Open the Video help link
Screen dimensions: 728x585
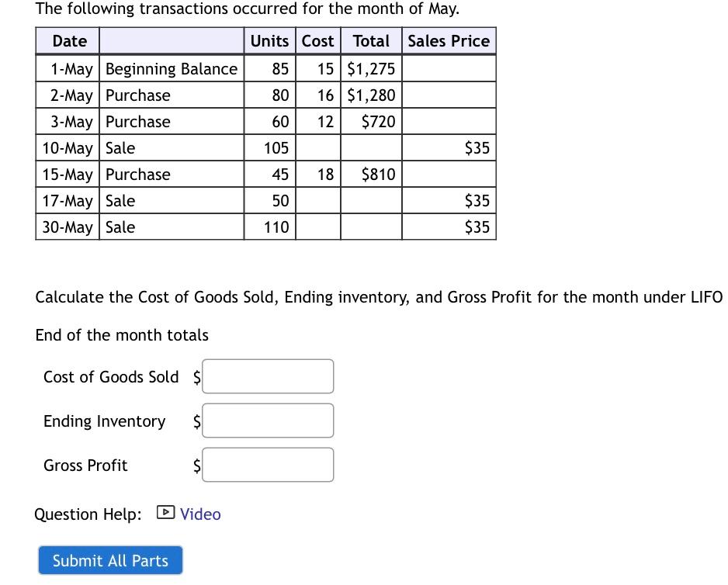pyautogui.click(x=200, y=514)
